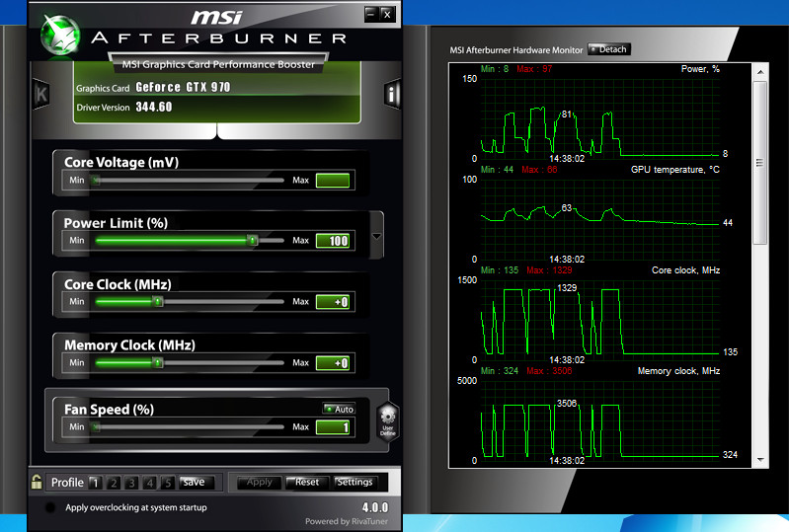Screen dimensions: 789x532
Task: Click the Core Clock value field
Action: [x=333, y=302]
